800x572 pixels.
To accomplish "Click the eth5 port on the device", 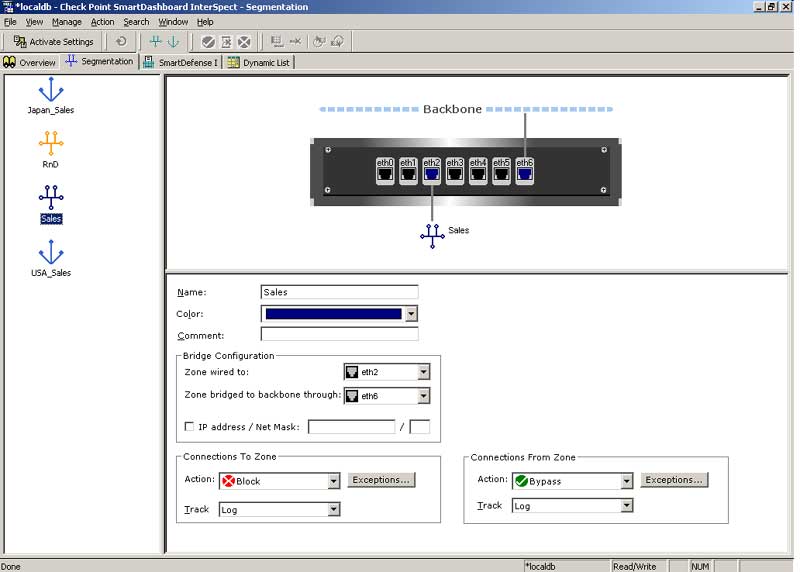I will 501,170.
